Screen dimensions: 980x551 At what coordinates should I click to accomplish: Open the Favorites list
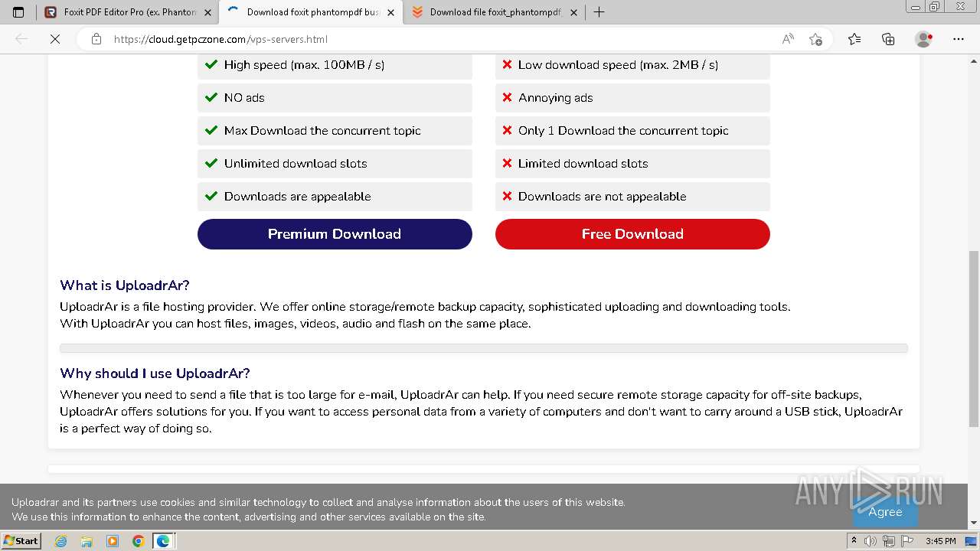coord(854,39)
